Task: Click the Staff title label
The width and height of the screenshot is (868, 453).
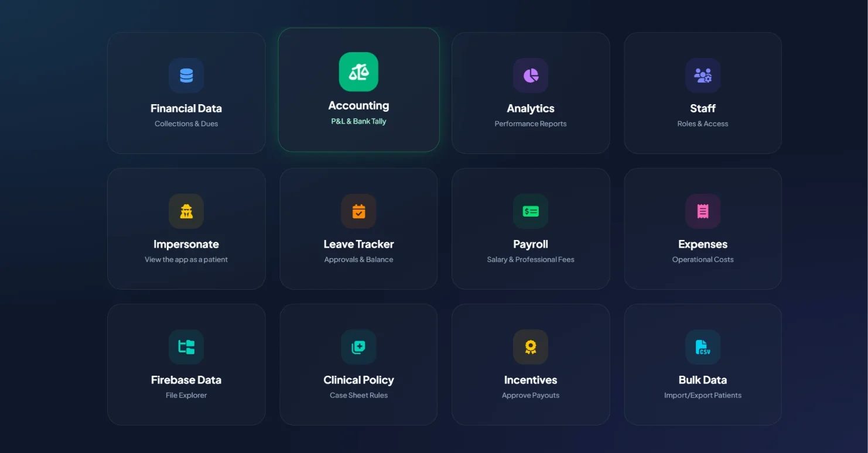Action: pyautogui.click(x=703, y=108)
